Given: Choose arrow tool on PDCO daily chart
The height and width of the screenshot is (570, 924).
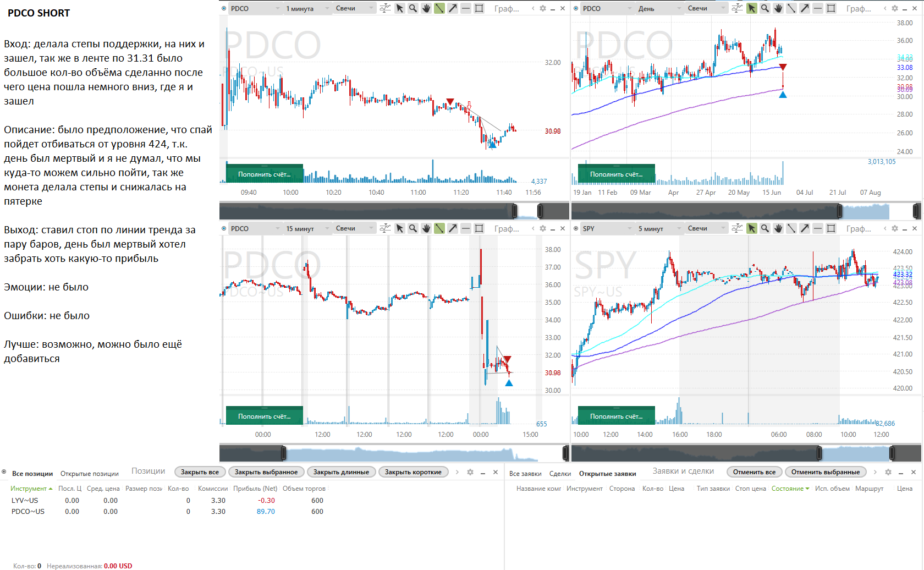Looking at the screenshot, I should click(x=805, y=8).
